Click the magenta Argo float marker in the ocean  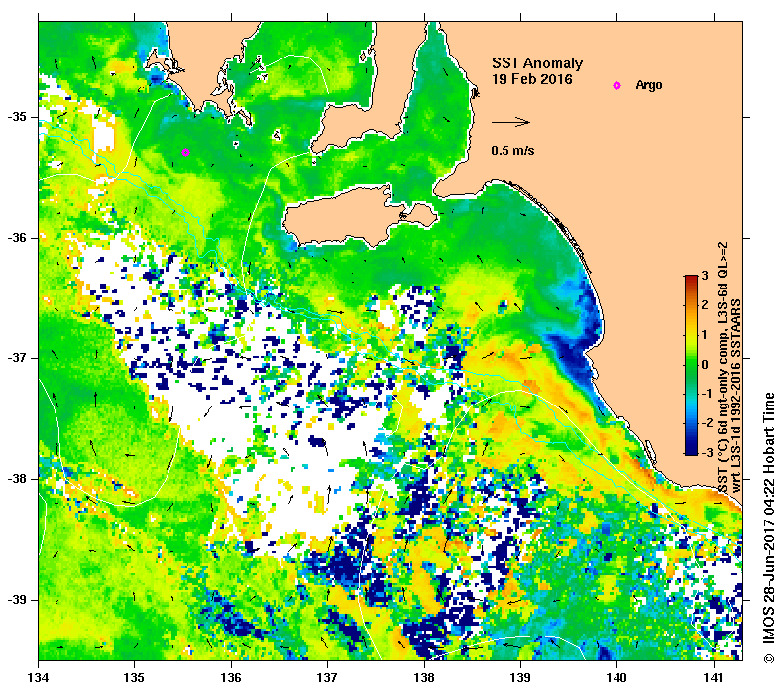coord(185,152)
